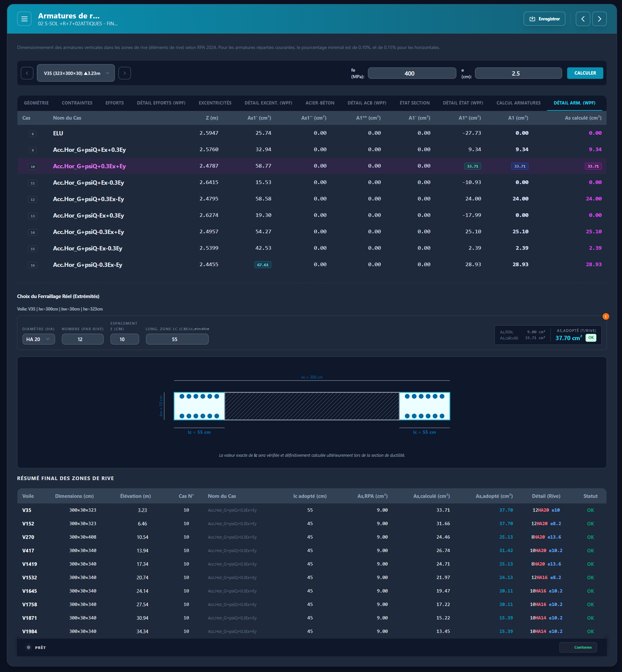The height and width of the screenshot is (672, 622).
Task: Advance to next wall with right arrow
Action: (x=124, y=73)
